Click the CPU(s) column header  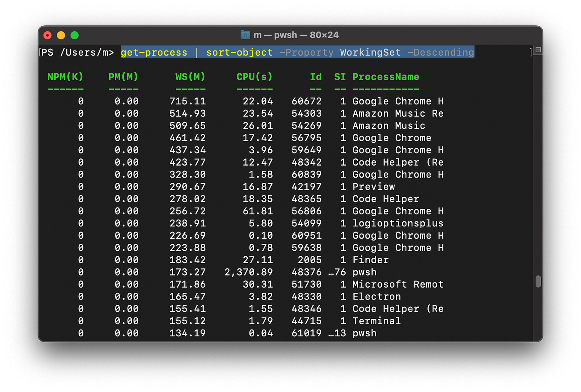(x=255, y=77)
